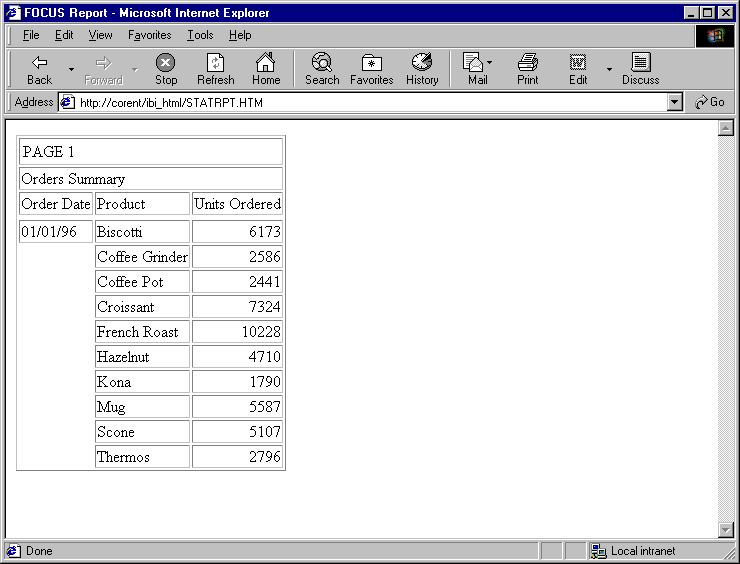Click the Orders Summary cell
Image resolution: width=740 pixels, height=564 pixels.
point(151,179)
